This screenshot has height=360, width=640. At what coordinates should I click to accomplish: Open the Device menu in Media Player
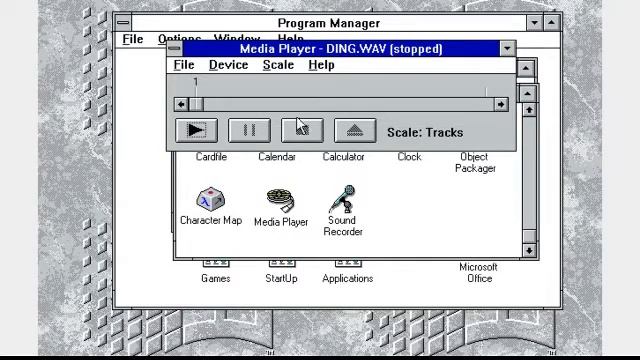pyautogui.click(x=229, y=65)
